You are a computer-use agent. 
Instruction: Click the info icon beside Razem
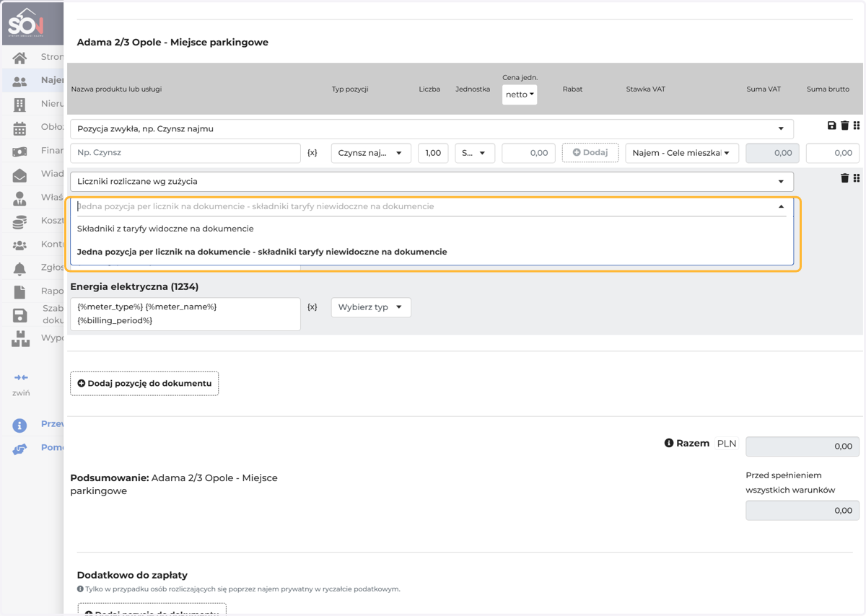pyautogui.click(x=669, y=444)
